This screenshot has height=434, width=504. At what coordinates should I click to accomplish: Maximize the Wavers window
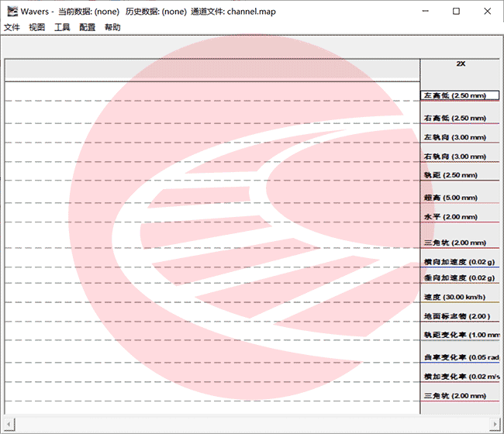click(456, 12)
